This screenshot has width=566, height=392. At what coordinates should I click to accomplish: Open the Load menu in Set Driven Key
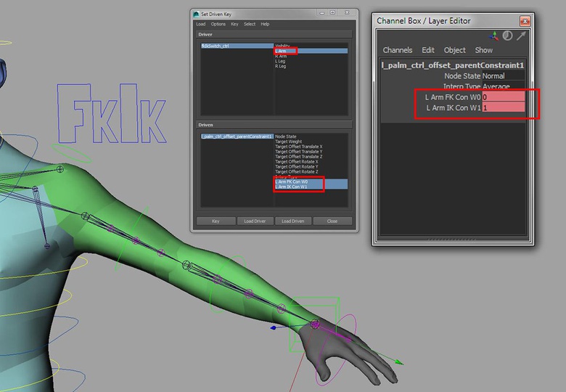(x=201, y=24)
